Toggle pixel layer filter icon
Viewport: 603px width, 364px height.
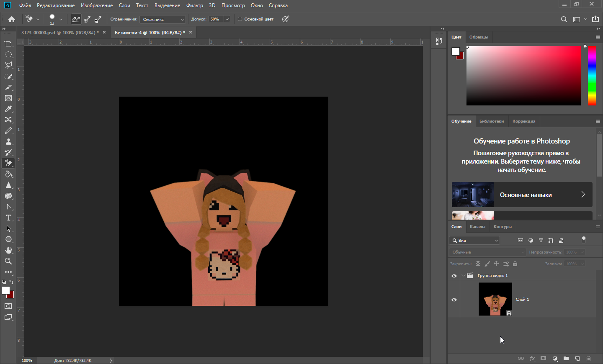click(521, 241)
